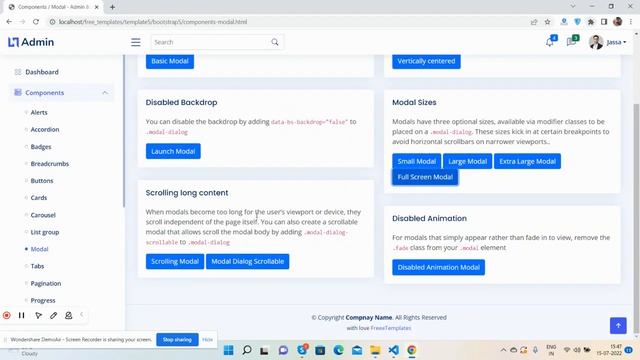The width and height of the screenshot is (640, 360).
Task: Click the share page icon in the address bar
Action: [534, 22]
